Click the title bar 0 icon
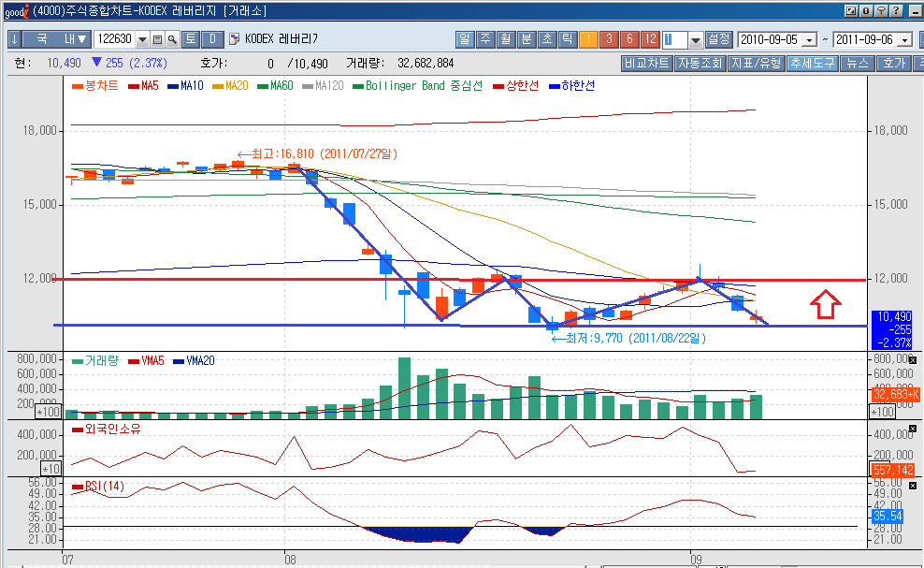The image size is (924, 568). pos(866,10)
